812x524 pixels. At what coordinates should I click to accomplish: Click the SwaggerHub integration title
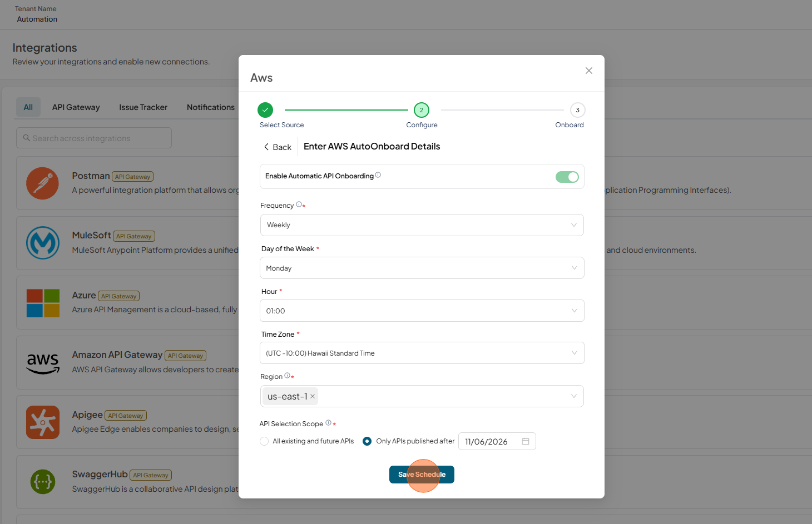[100, 474]
